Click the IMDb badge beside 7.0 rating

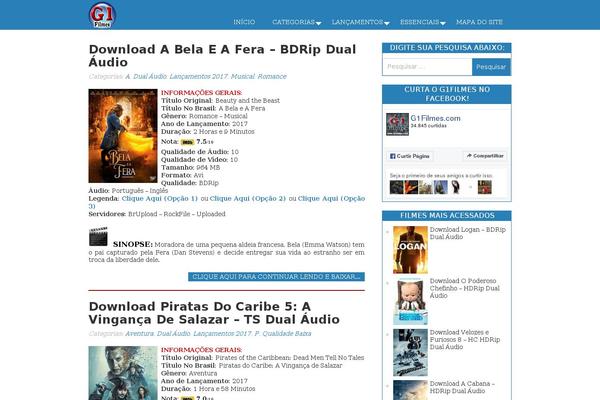pos(188,398)
